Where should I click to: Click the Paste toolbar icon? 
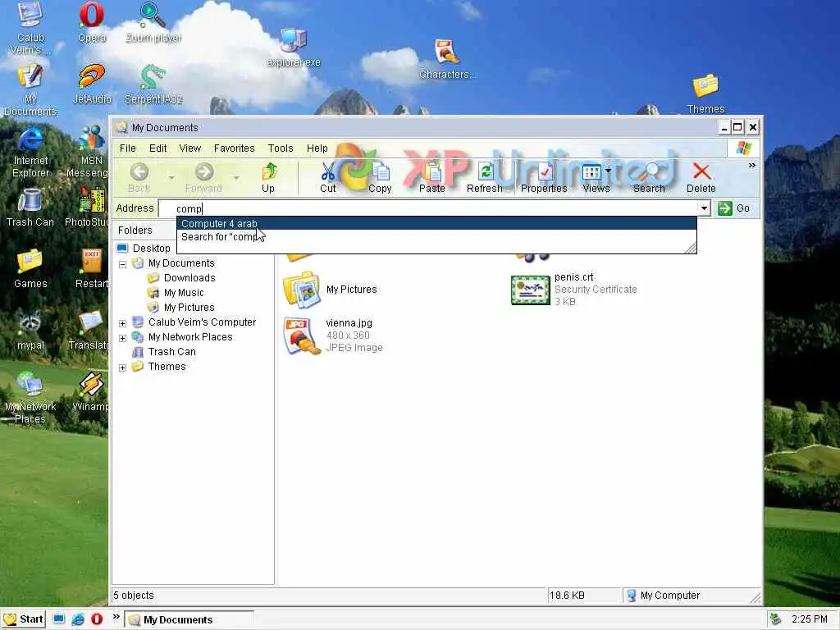click(x=431, y=172)
